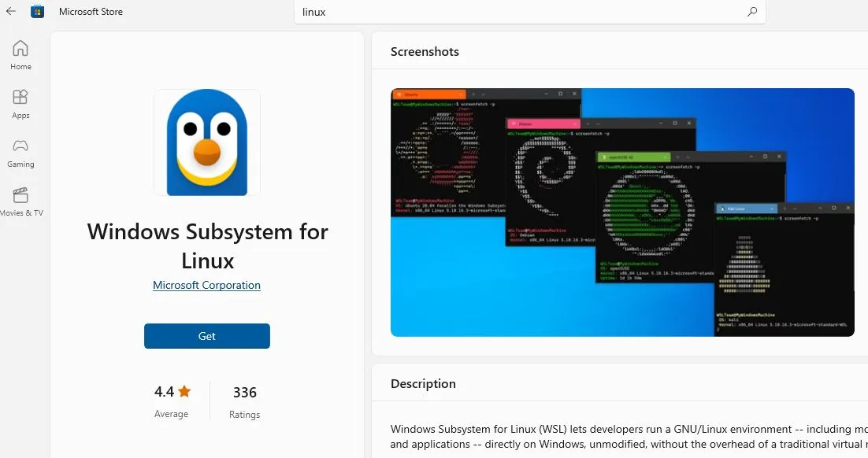Viewport: 868px width, 458px height.
Task: Click the 4.4 Average rating value
Action: (x=164, y=392)
